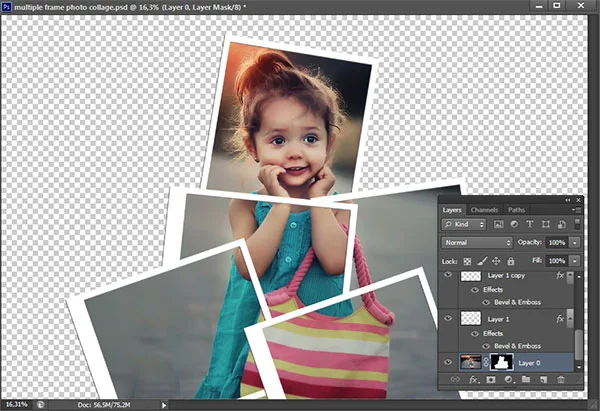Open the Normal blend mode dropdown
Viewport: 600px width, 411px height.
tap(477, 243)
